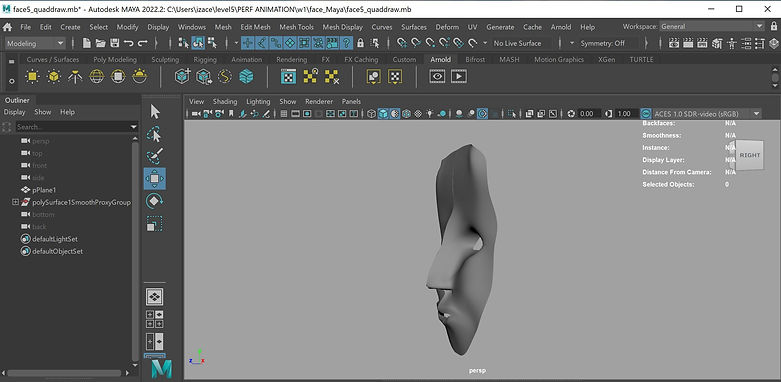Create Arnold mesh light from shelf
This screenshot has height=382, width=781.
pyautogui.click(x=54, y=77)
